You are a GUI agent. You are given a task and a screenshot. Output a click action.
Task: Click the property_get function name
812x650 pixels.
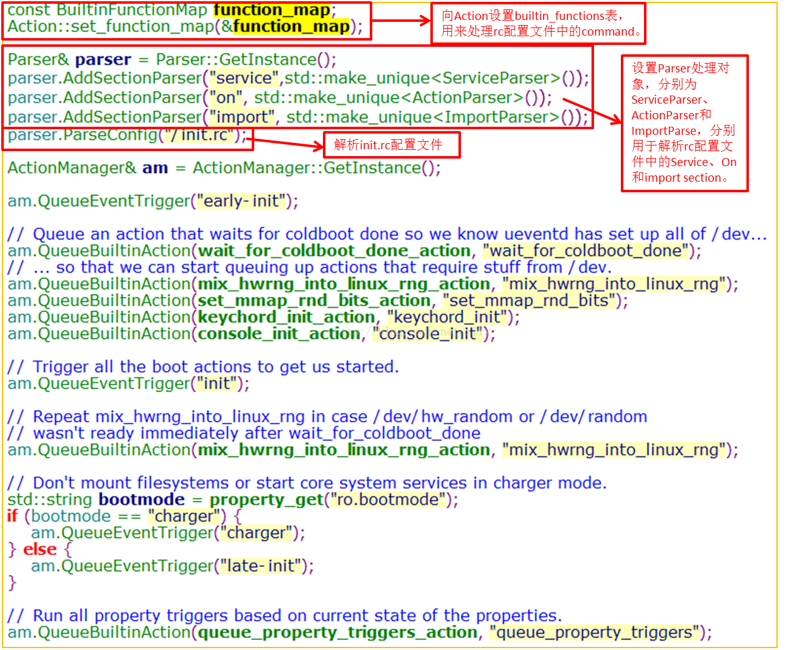tap(266, 500)
